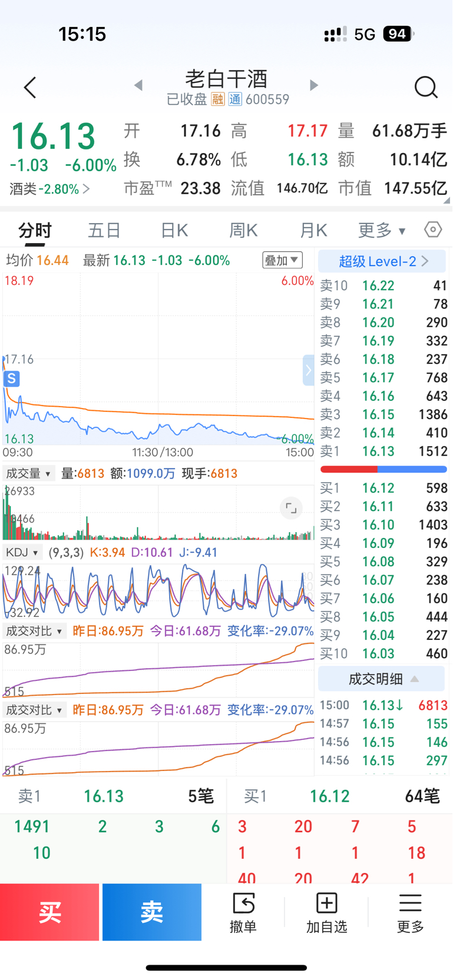The image size is (453, 980).
Task: Select 卖10 price 16.22 row
Action: pyautogui.click(x=383, y=285)
